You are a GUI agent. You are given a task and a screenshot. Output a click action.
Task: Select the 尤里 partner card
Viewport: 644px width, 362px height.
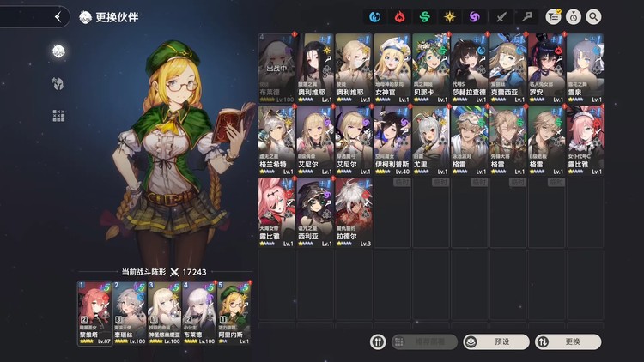431,141
